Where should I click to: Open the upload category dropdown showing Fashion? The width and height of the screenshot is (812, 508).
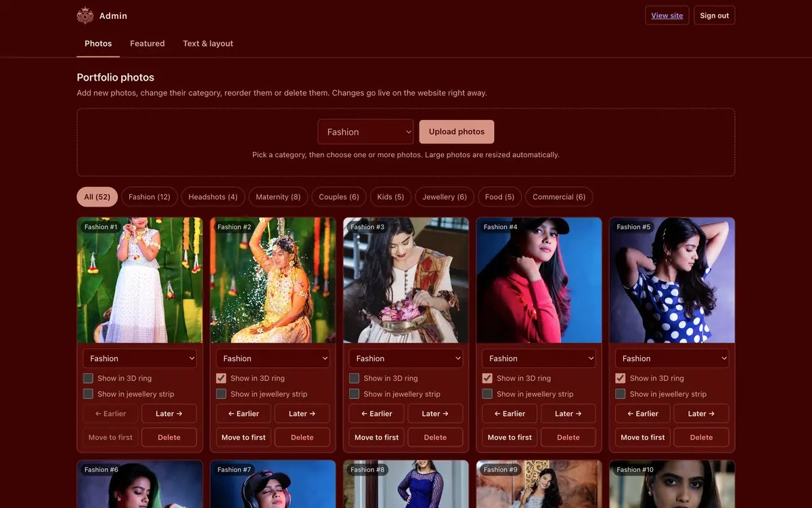click(365, 132)
